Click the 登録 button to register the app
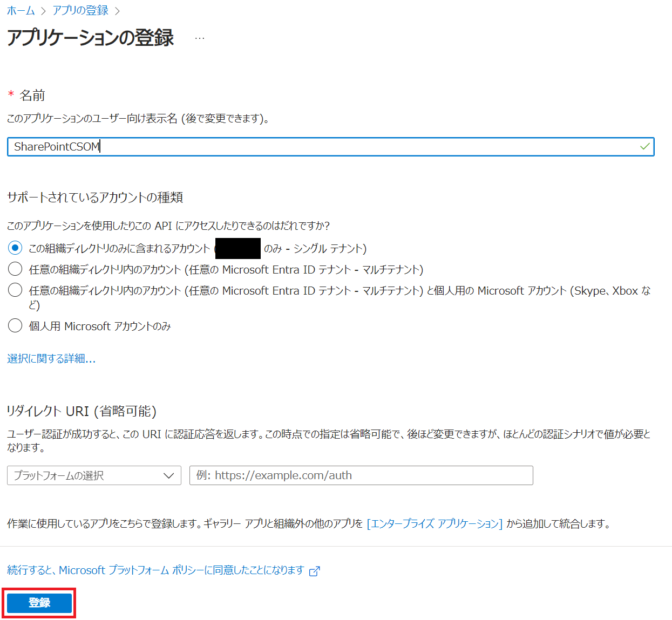The height and width of the screenshot is (620, 672). (39, 603)
